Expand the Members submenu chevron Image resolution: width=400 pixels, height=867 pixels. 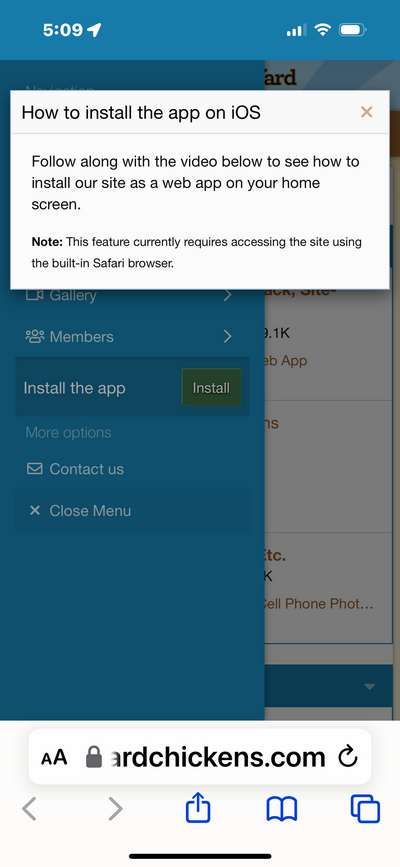click(227, 336)
